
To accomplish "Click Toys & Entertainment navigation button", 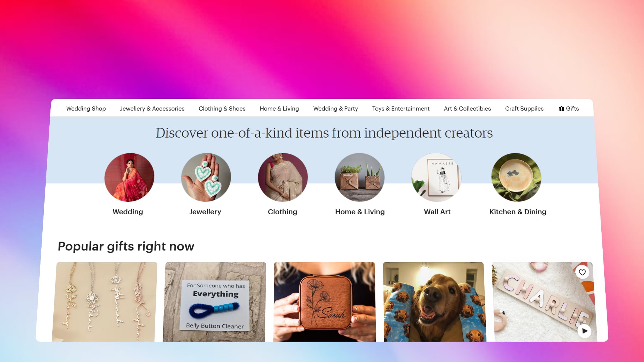I will [401, 108].
